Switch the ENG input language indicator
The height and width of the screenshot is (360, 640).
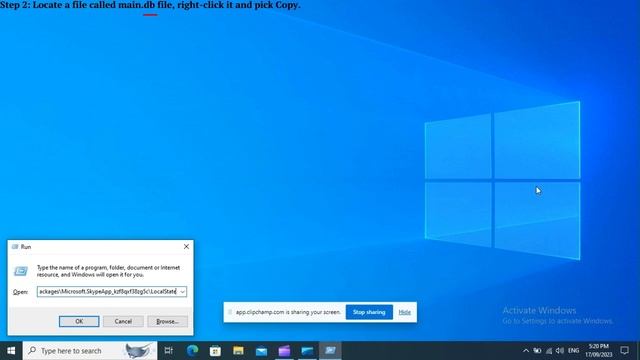click(573, 351)
